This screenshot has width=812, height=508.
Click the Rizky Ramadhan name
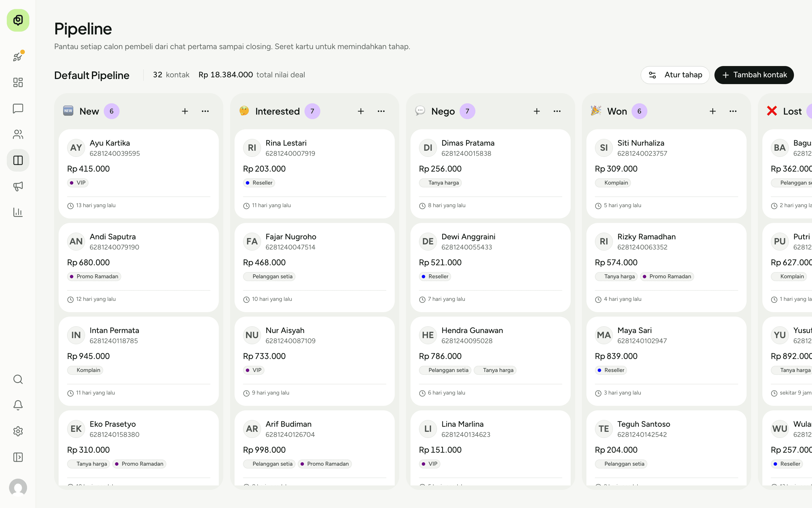tap(646, 237)
